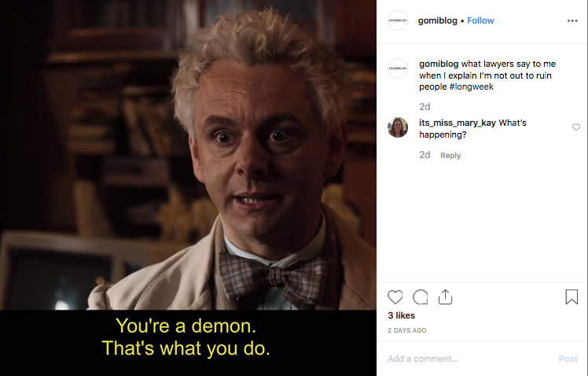This screenshot has height=376, width=588.
Task: Focus the Add a comment field
Action: (x=469, y=359)
